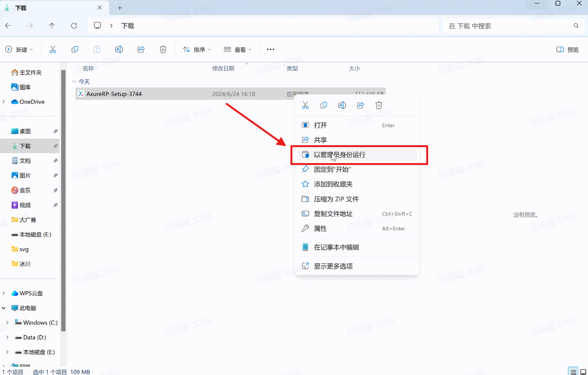Click the Delete icon in the context menu

click(379, 105)
